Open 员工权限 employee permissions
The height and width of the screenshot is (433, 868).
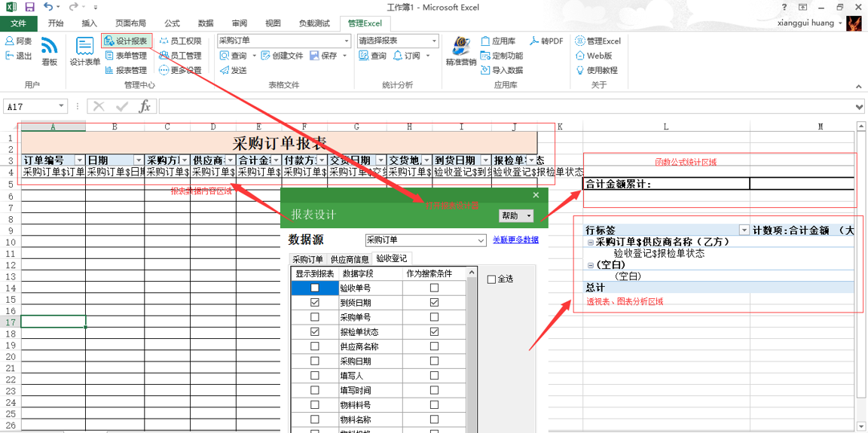click(180, 41)
